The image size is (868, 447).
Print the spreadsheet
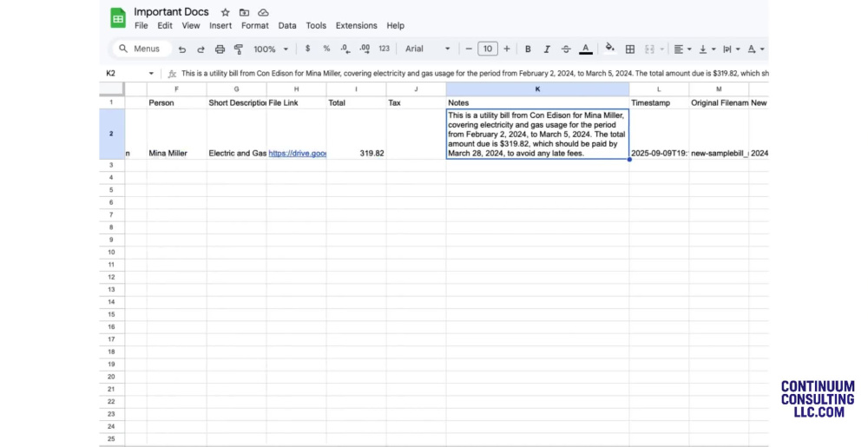tap(220, 49)
